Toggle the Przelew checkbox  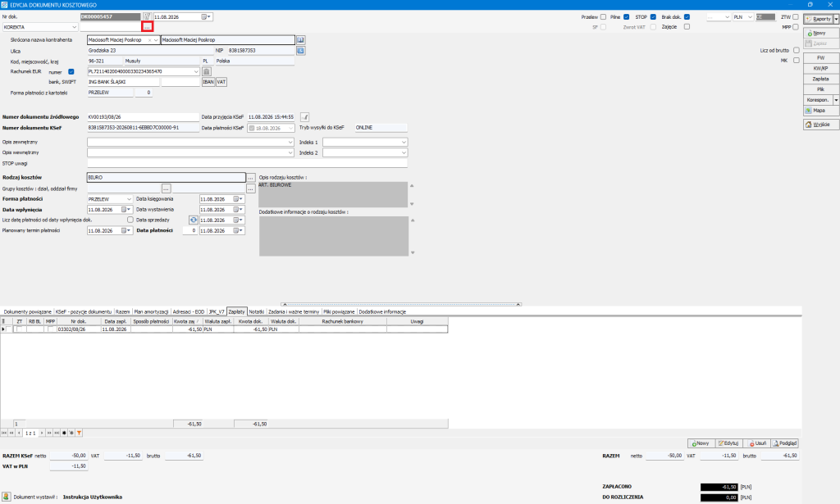coord(603,17)
